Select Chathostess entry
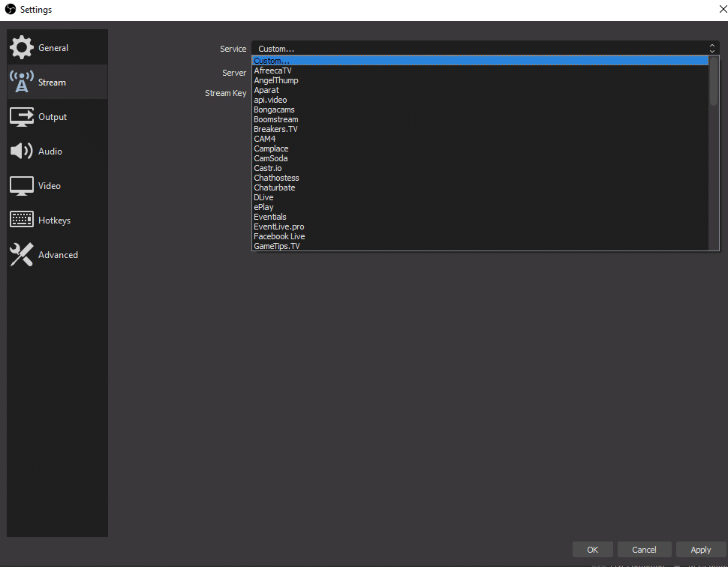The width and height of the screenshot is (728, 567). click(x=480, y=178)
